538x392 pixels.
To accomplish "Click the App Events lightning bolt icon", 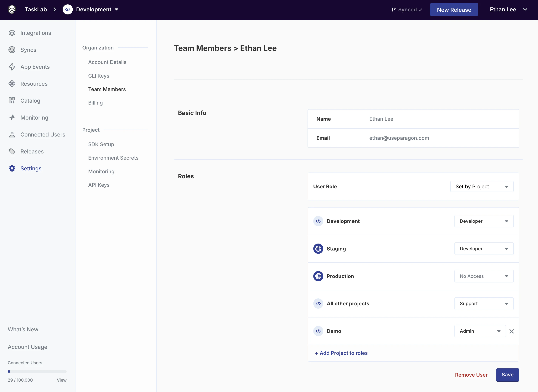I will tap(12, 67).
